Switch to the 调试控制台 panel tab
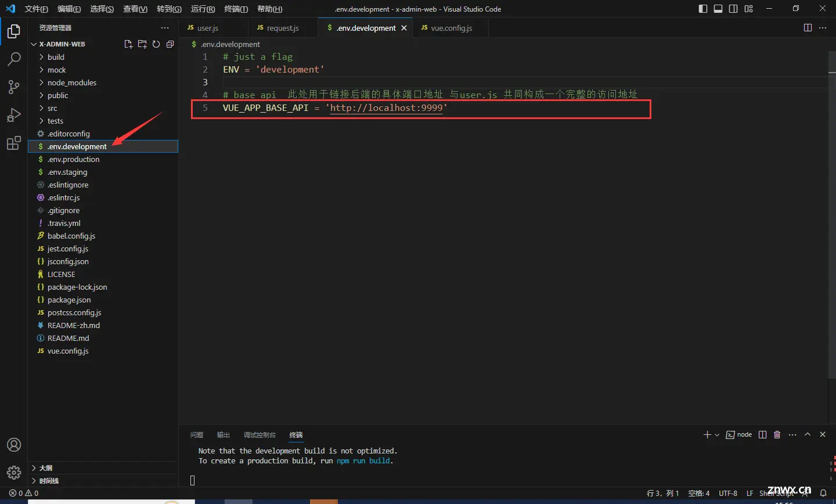 (260, 435)
